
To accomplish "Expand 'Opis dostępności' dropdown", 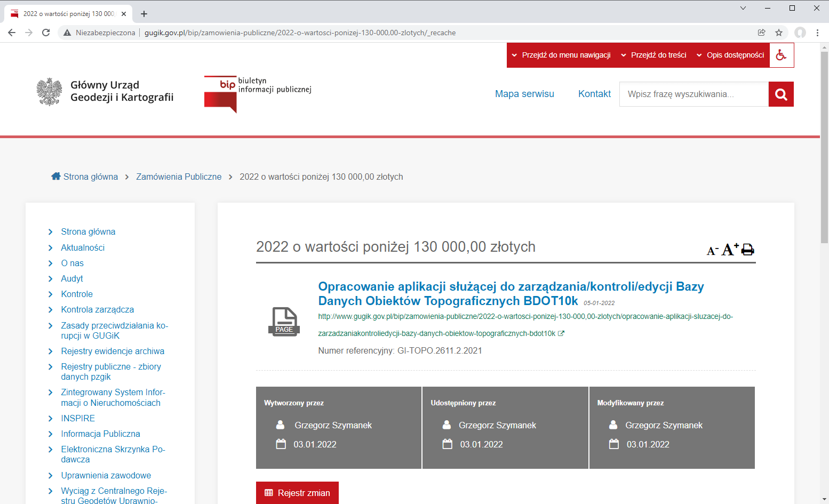I will coord(730,55).
